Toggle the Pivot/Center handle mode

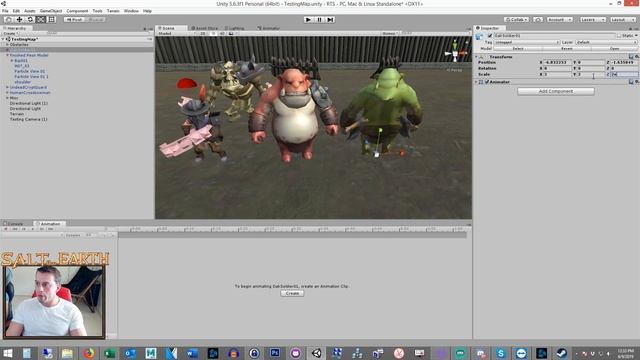point(75,20)
